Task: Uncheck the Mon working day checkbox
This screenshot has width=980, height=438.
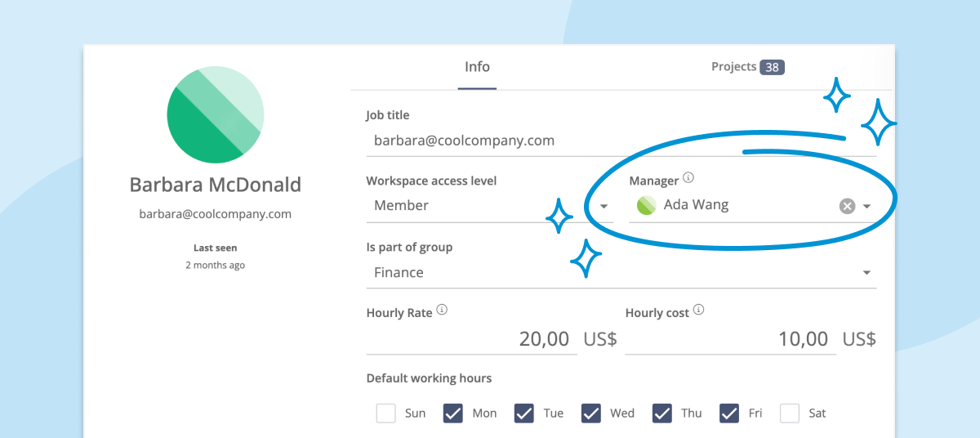Action: pos(453,413)
